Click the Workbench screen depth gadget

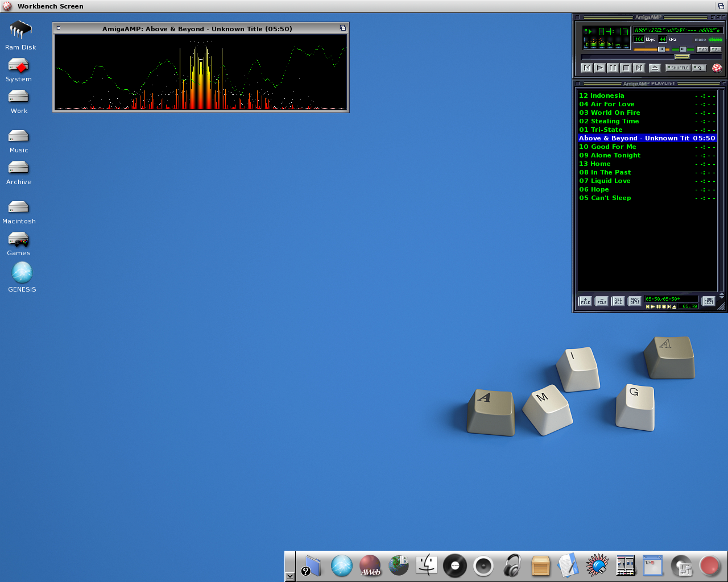(x=721, y=6)
